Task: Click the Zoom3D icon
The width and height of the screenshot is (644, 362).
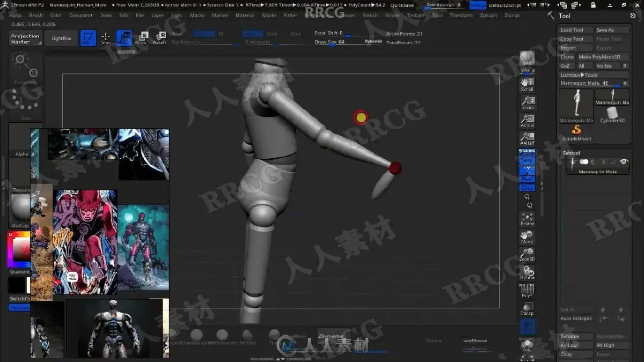Action: coord(528,255)
